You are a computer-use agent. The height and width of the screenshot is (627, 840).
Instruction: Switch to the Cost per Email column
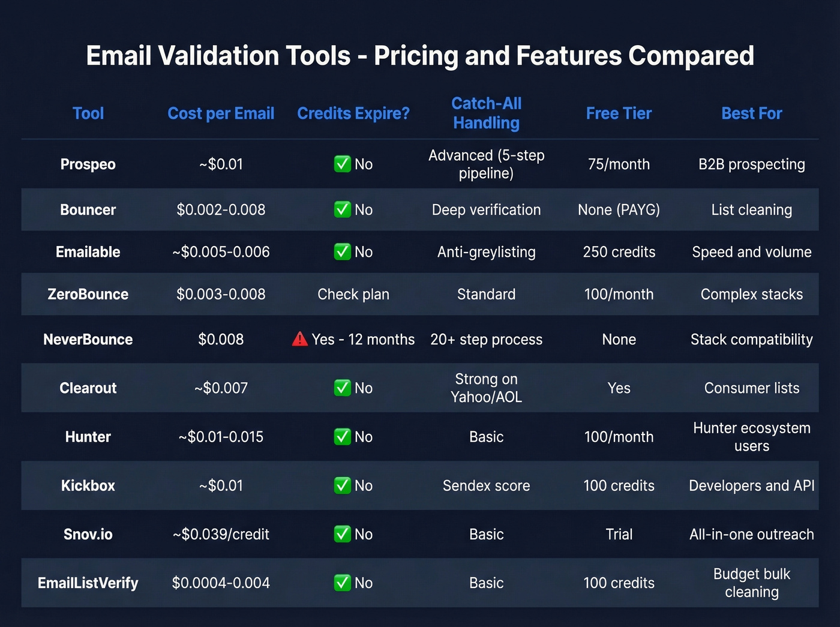(x=221, y=113)
